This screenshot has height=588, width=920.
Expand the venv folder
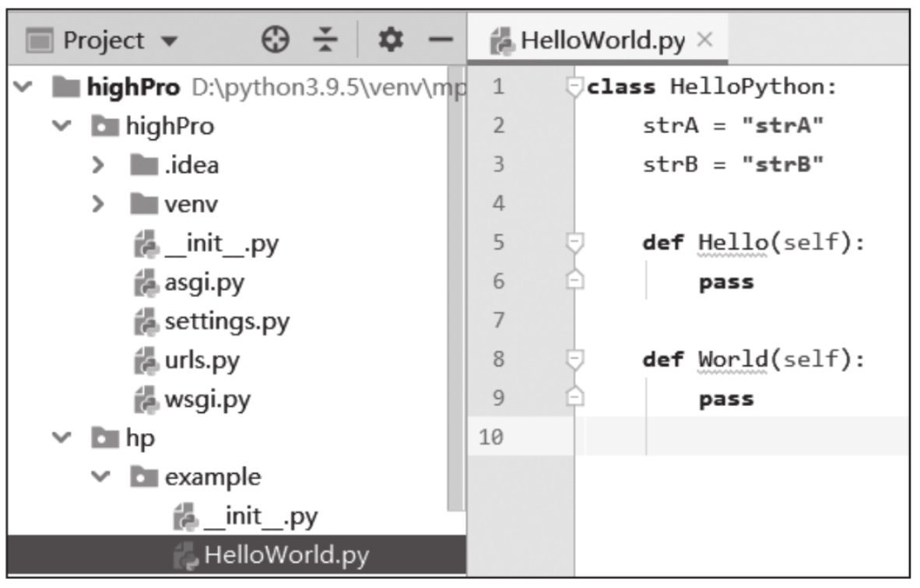(98, 205)
